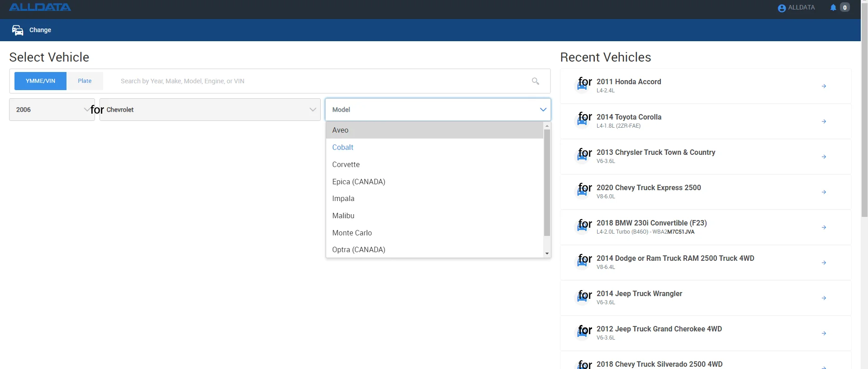This screenshot has width=868, height=369.
Task: Open 2018 Chevy Truck Silverado 2500 4WD
Action: (x=706, y=361)
